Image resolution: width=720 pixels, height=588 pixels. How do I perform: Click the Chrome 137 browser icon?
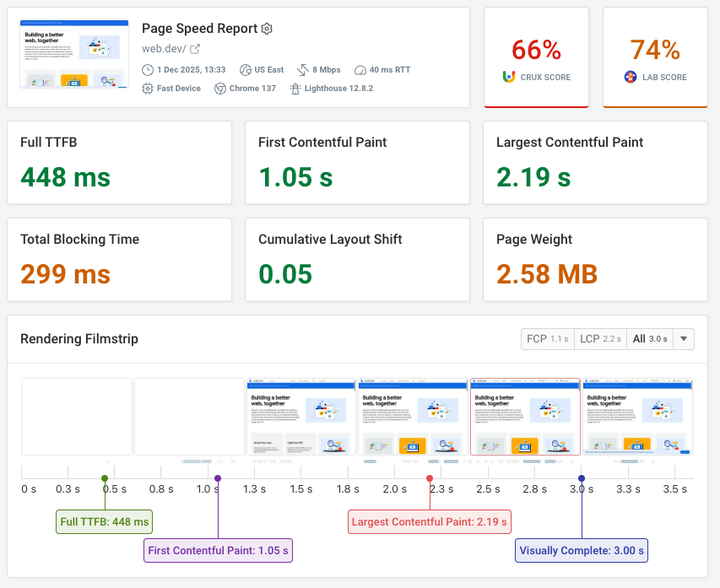tap(219, 88)
